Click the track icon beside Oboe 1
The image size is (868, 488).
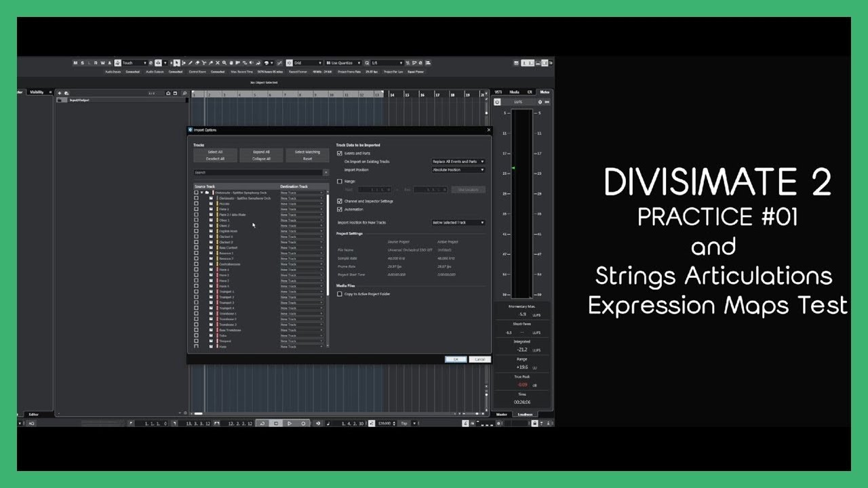point(211,220)
